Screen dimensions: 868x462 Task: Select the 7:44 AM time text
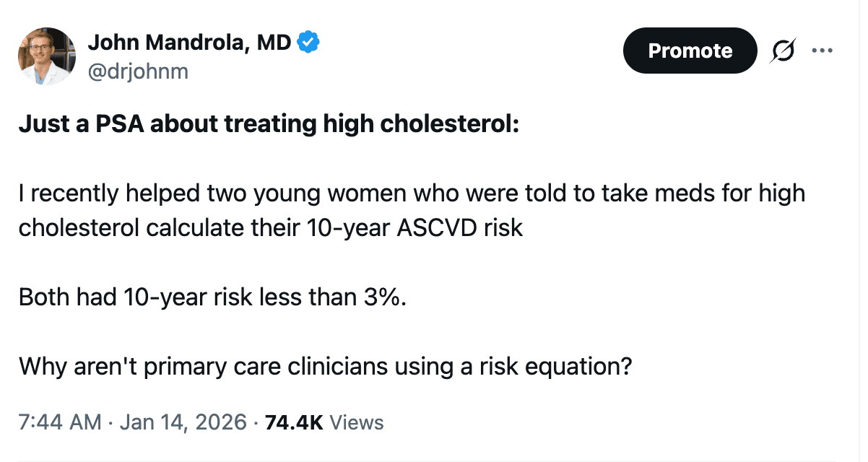pyautogui.click(x=58, y=422)
